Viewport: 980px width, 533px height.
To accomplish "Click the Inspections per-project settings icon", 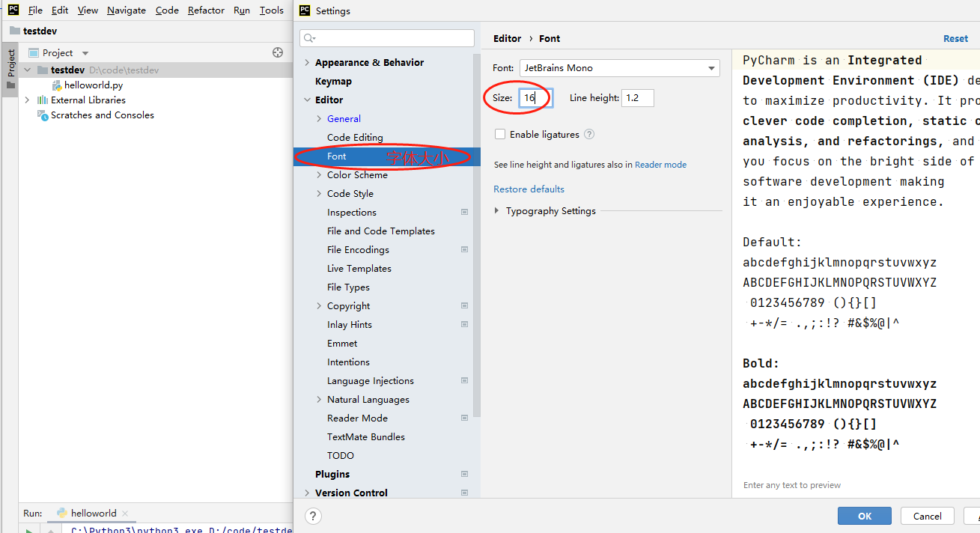I will coord(464,213).
